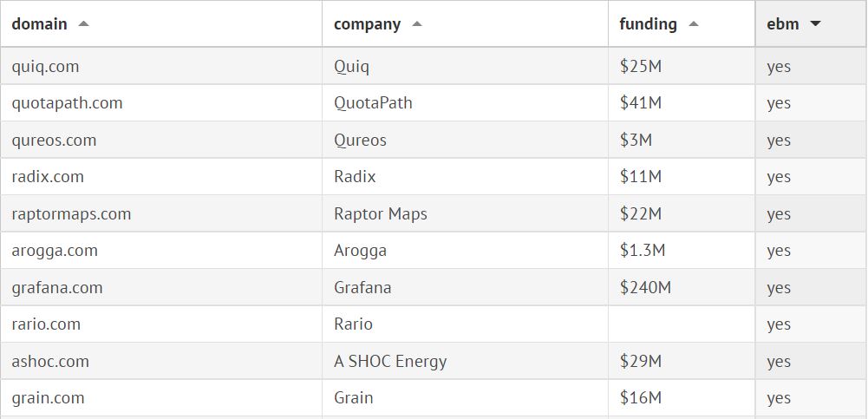This screenshot has width=868, height=419.
Task: Click the A SHOC Energy company cell
Action: (x=390, y=362)
